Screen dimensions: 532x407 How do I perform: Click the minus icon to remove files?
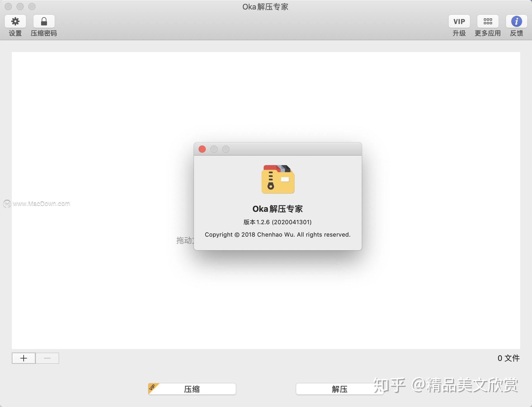pos(47,358)
